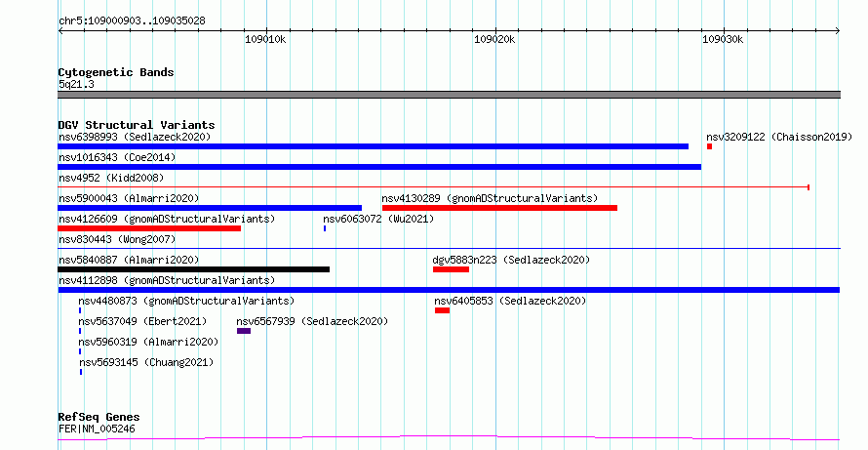Open nsv5637049 (Ebert2021) variant label
This screenshot has height=450, width=868.
(142, 321)
